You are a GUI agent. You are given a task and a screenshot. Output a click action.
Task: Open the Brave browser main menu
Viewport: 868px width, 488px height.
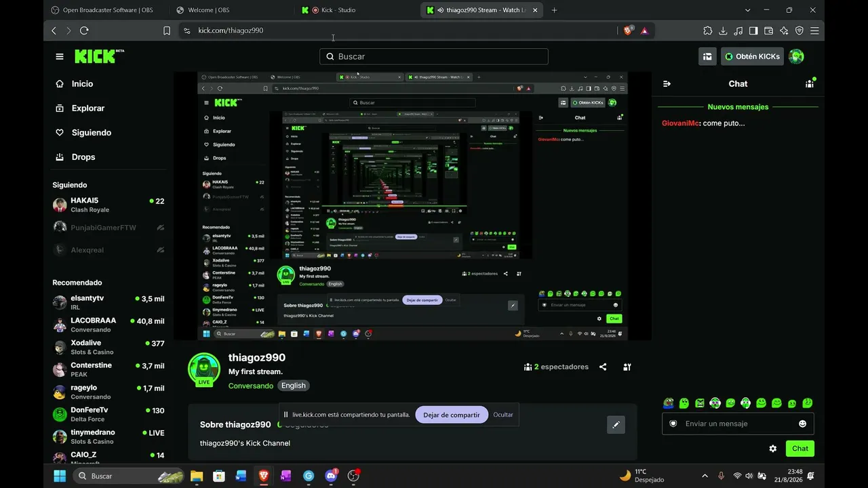point(814,30)
